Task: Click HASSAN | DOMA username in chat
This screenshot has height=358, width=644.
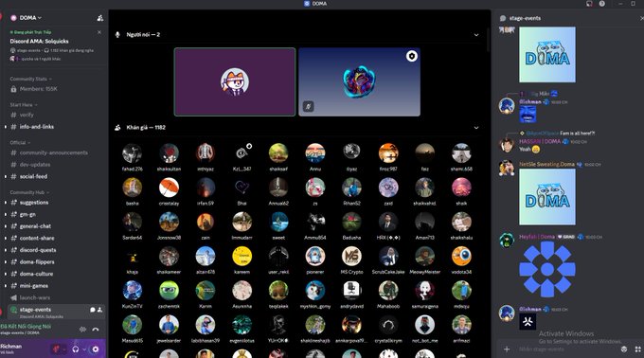Action: (540, 142)
